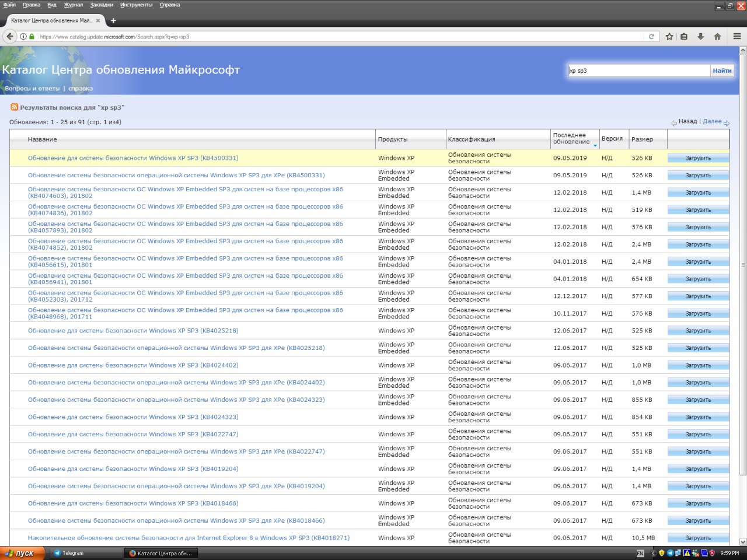Click Загрузить for Windows XP SP3 KB4500331
Viewport: 747px width, 560px height.
click(698, 158)
